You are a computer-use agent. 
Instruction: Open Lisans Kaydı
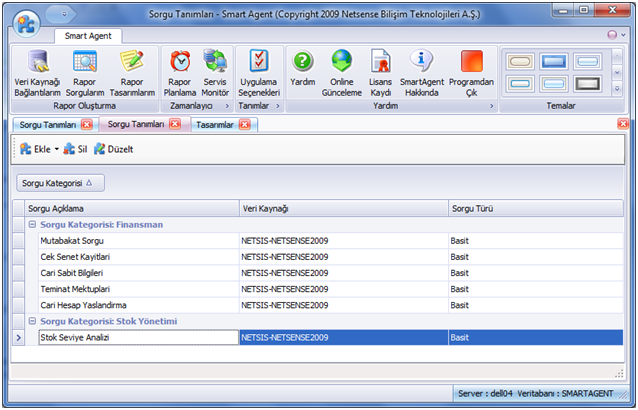click(x=380, y=74)
